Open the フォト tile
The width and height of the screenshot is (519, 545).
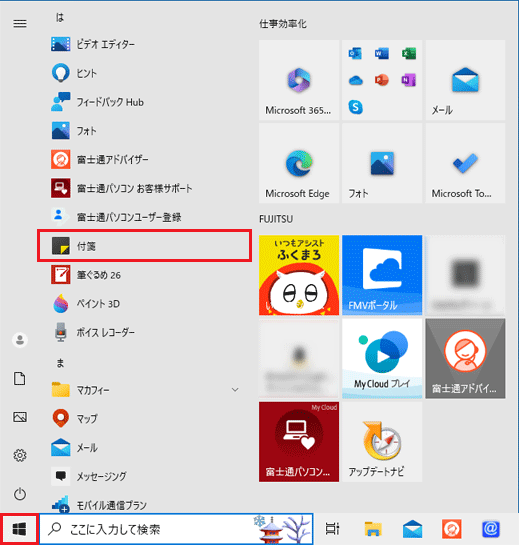(382, 163)
